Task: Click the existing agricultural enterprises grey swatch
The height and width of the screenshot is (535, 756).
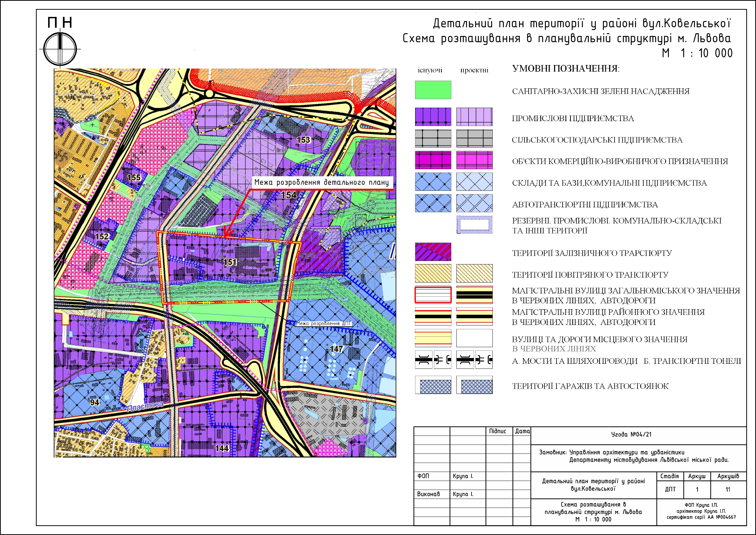Action: 433,138
